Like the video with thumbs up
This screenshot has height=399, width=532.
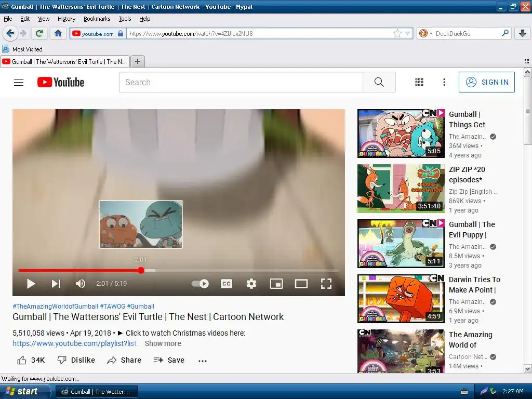pyautogui.click(x=31, y=360)
